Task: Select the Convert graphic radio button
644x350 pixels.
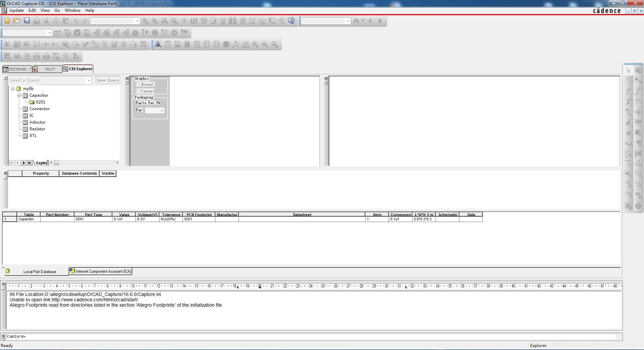Action: [138, 91]
